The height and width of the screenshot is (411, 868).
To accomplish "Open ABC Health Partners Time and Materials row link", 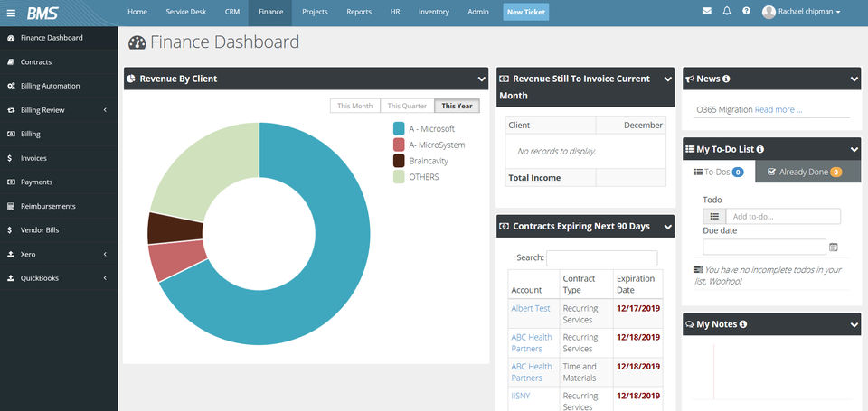I will tap(532, 372).
